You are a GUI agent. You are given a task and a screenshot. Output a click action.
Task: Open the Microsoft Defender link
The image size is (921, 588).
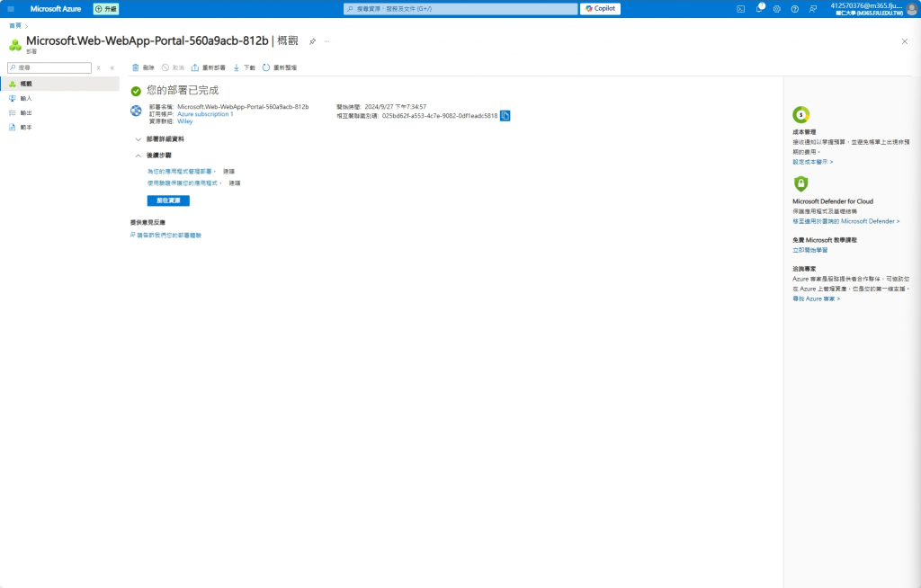[845, 221]
